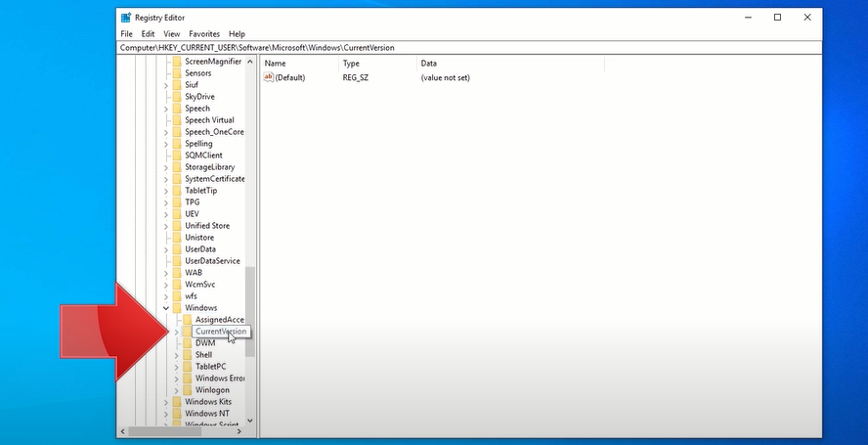The width and height of the screenshot is (868, 445).
Task: Click the registry path address bar
Action: point(469,48)
